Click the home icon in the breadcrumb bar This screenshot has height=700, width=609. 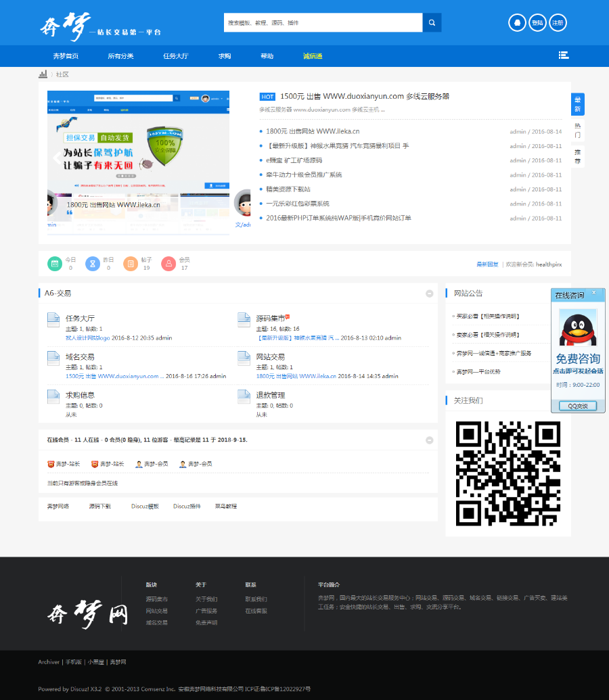43,74
